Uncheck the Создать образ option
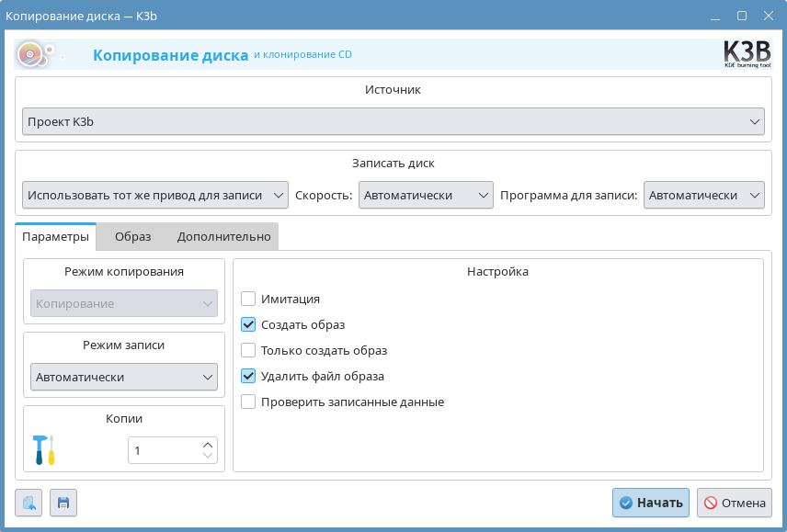 [x=248, y=324]
